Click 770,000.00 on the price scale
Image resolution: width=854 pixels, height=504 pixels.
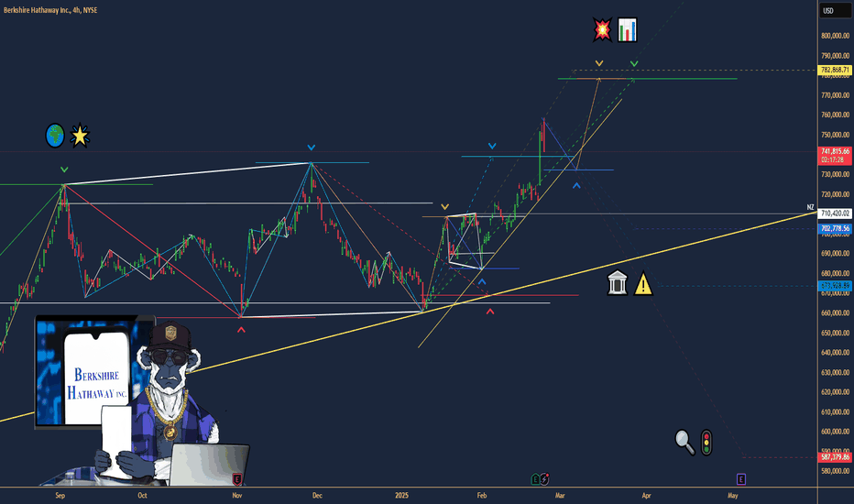click(x=835, y=95)
